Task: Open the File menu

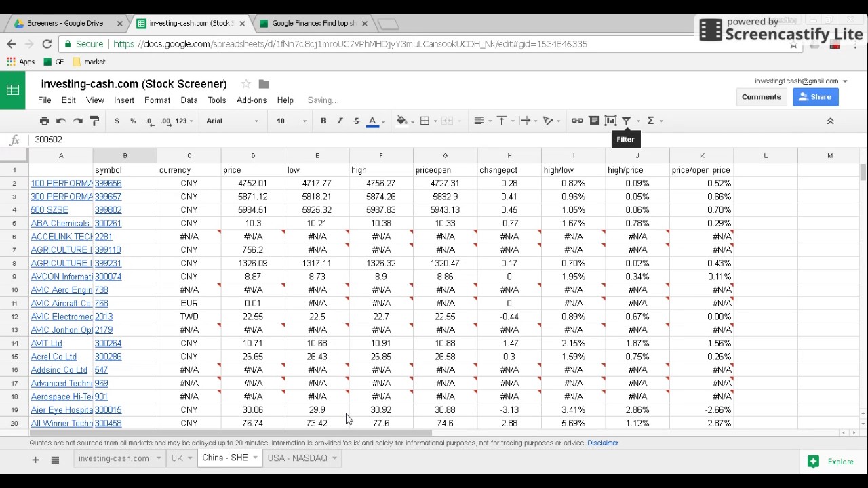Action: (44, 100)
